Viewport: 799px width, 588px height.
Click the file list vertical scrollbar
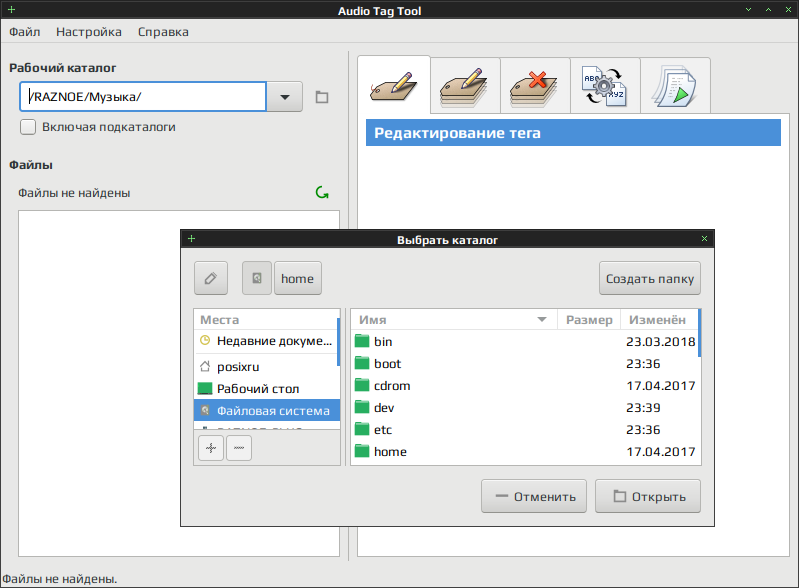700,333
